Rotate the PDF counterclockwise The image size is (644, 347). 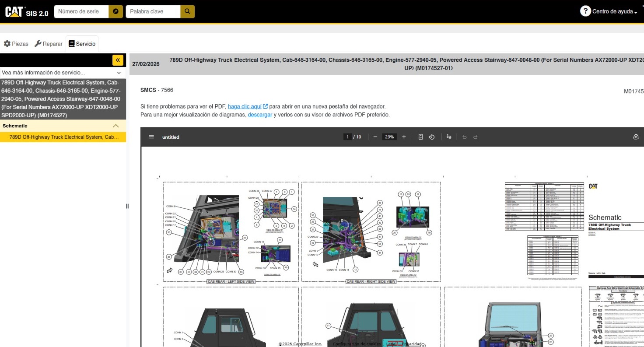(x=431, y=137)
